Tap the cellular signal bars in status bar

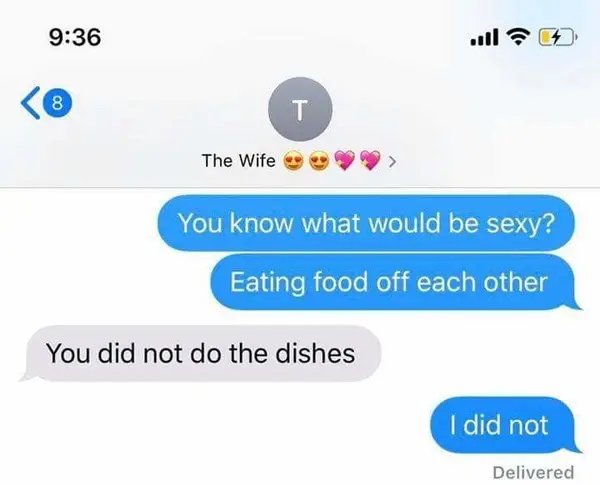coord(484,38)
